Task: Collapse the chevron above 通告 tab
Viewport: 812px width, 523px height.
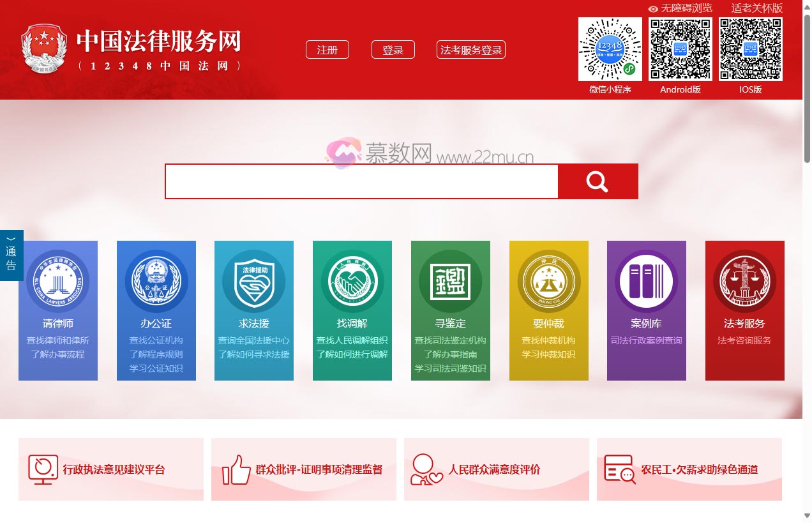Action: pos(10,238)
